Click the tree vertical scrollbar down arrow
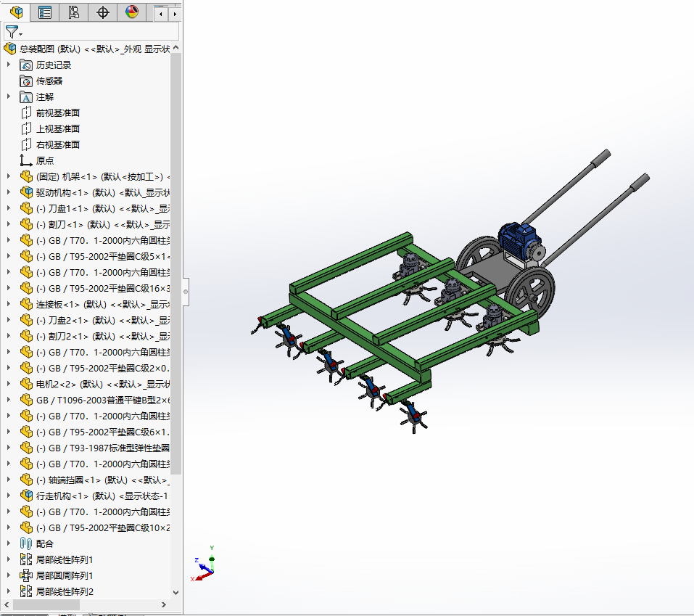Viewport: 694px width, 616px height. [x=175, y=592]
